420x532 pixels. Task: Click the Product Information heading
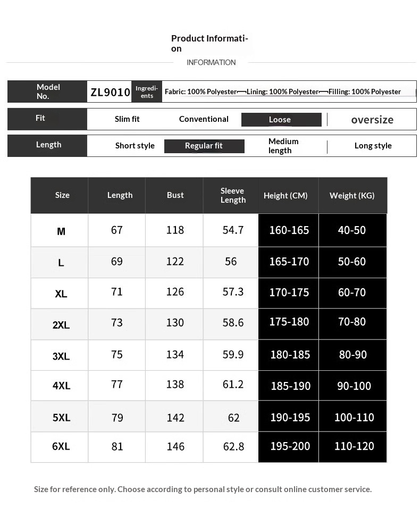coord(209,44)
